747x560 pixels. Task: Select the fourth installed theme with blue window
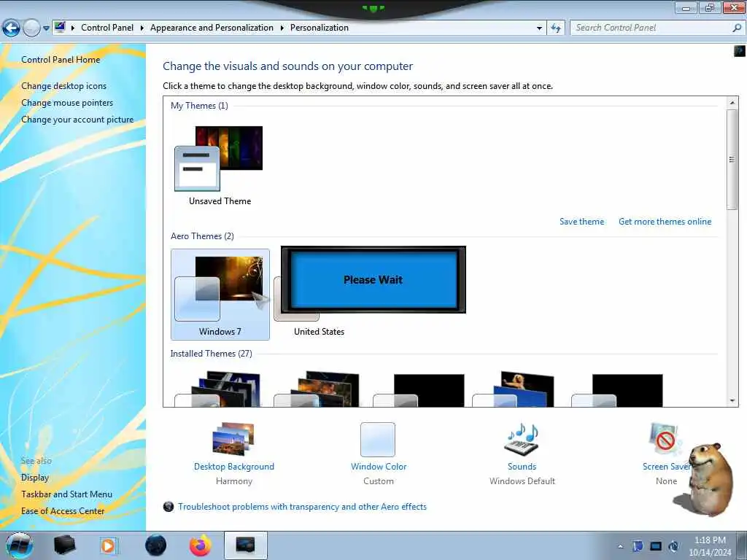coord(514,389)
